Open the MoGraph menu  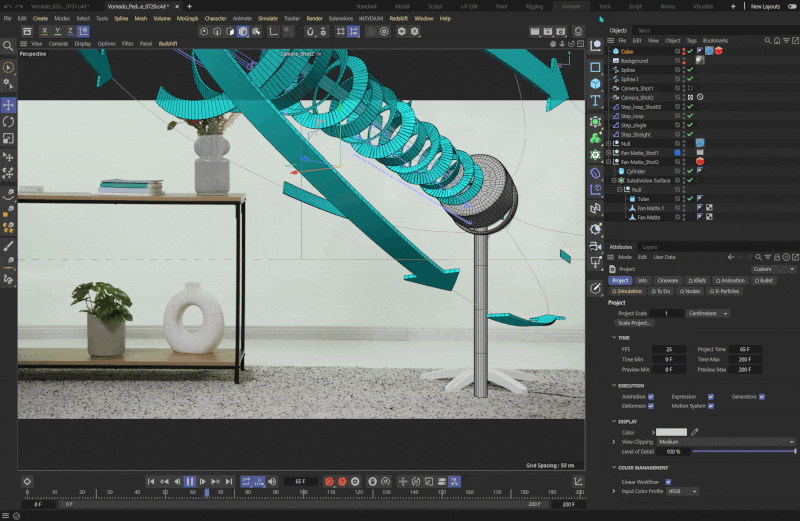point(187,18)
